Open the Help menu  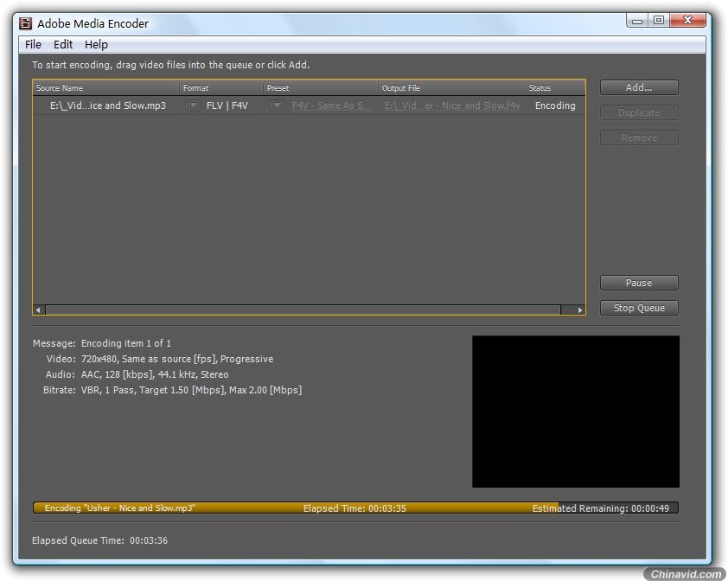tap(96, 45)
